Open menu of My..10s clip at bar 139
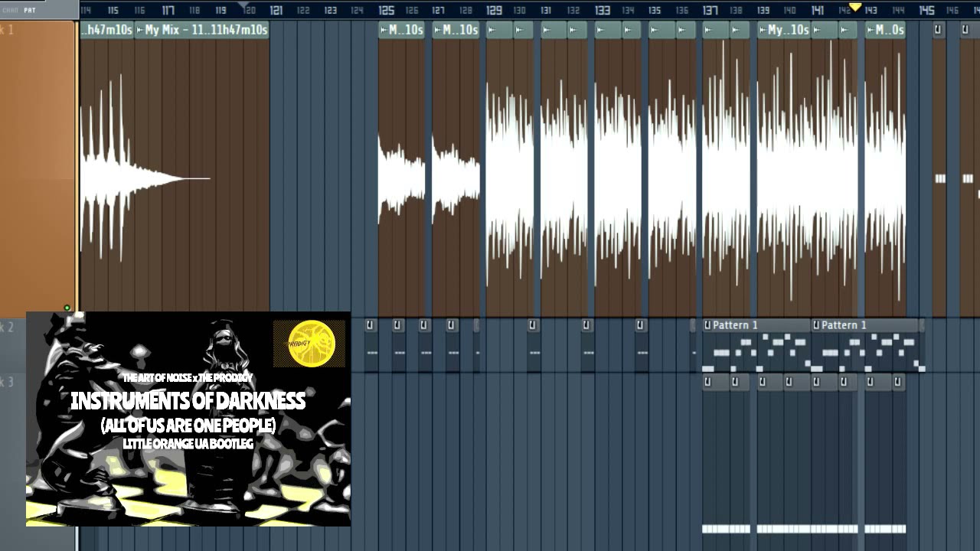The image size is (980, 551). [763, 30]
